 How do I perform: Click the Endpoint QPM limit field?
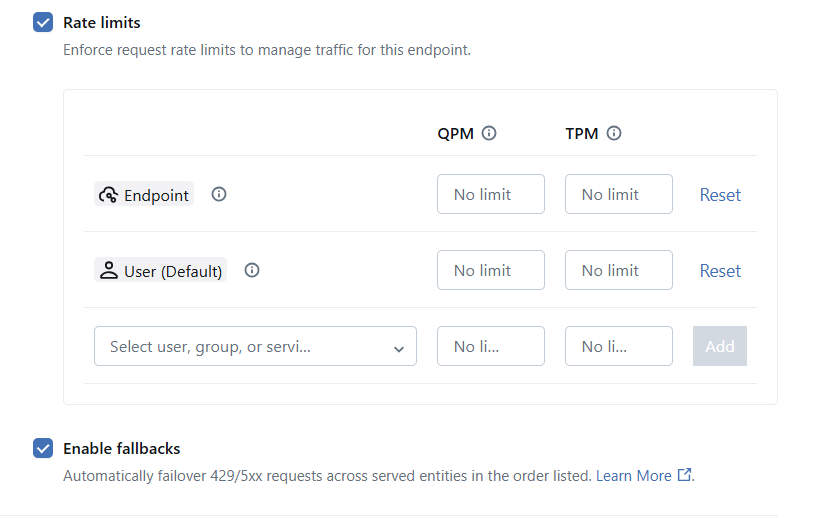491,194
